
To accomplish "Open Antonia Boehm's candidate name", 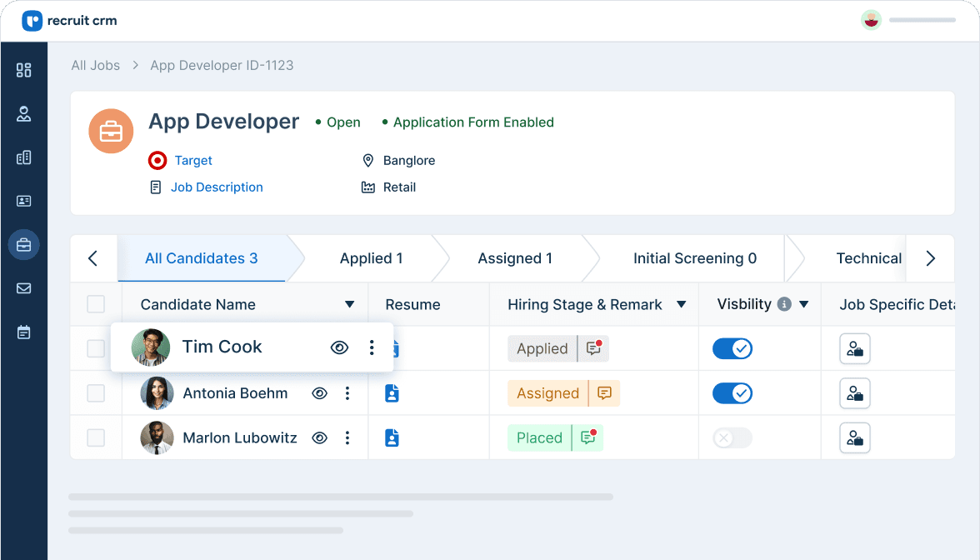I will (x=235, y=393).
